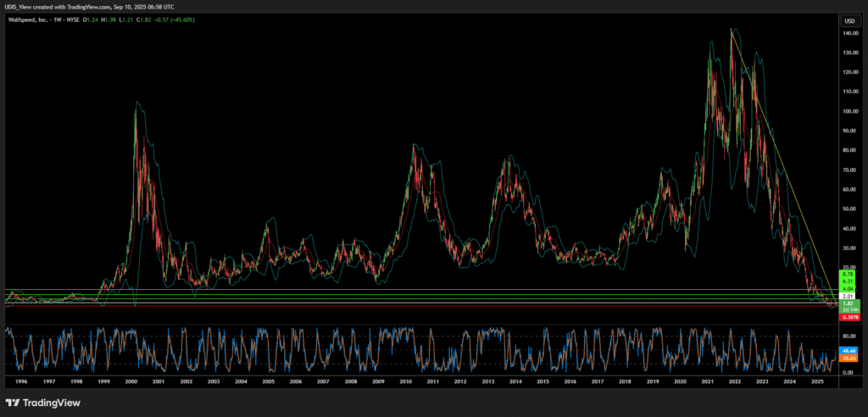
Task: Click the red 0.3878 price label
Action: pyautogui.click(x=848, y=317)
